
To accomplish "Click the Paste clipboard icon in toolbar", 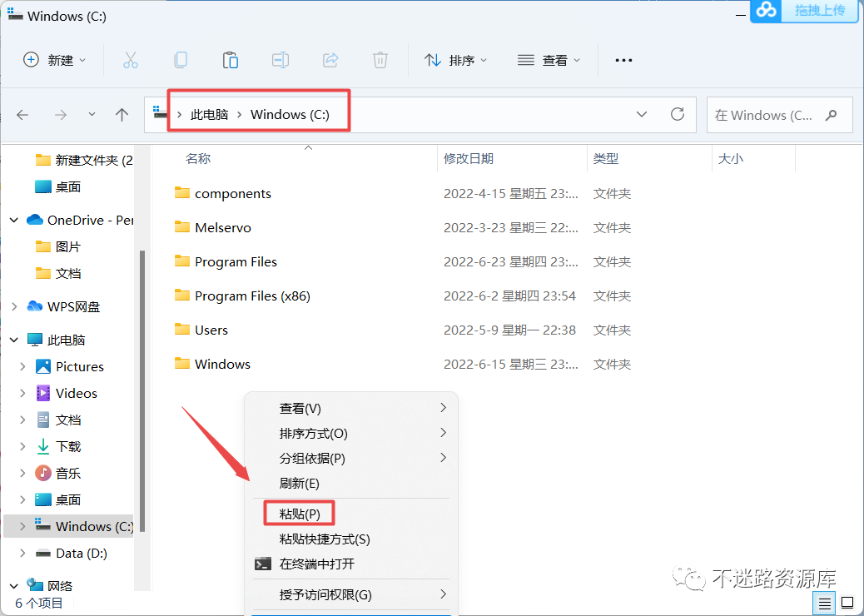I will (x=231, y=60).
